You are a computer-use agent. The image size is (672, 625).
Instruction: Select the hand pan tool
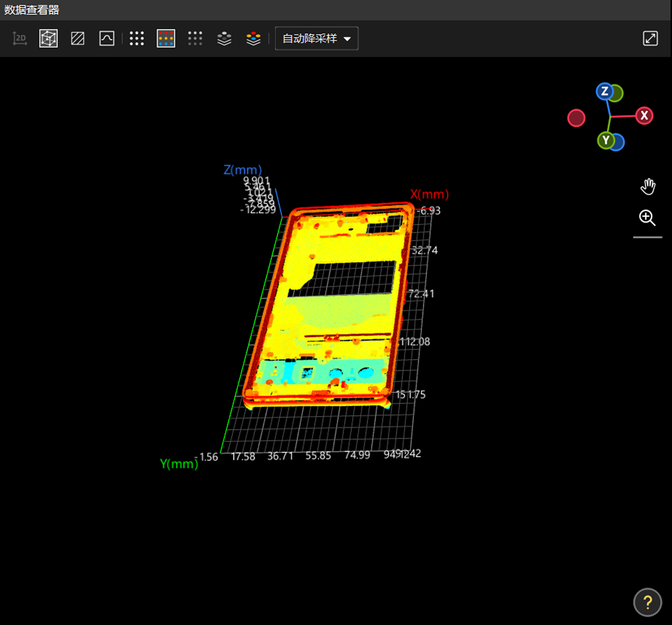[648, 187]
